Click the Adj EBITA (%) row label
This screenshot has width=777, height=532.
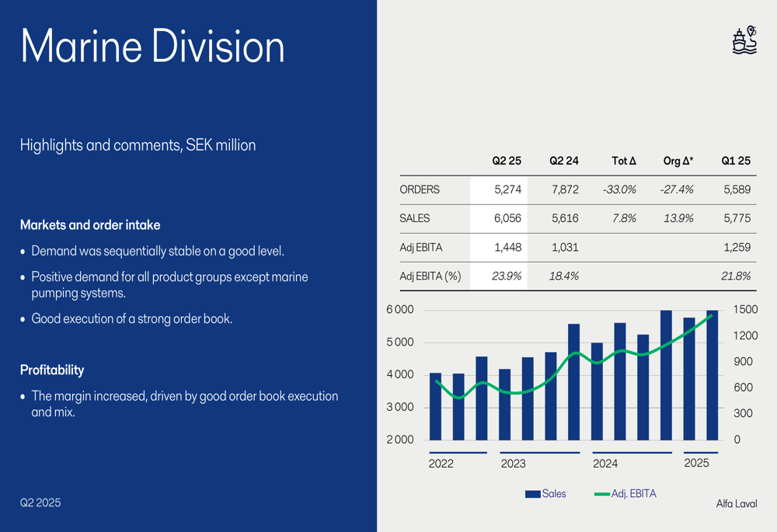tap(430, 276)
